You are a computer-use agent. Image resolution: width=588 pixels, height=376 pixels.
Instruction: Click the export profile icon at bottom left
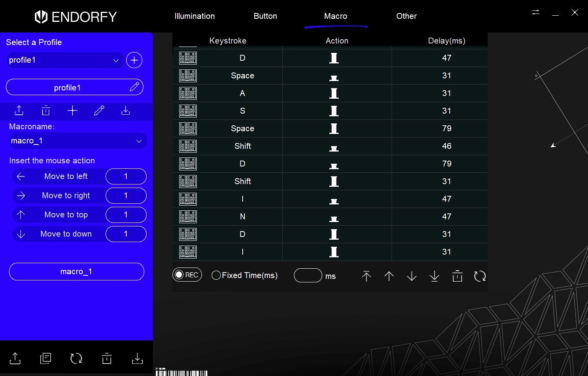[15, 358]
